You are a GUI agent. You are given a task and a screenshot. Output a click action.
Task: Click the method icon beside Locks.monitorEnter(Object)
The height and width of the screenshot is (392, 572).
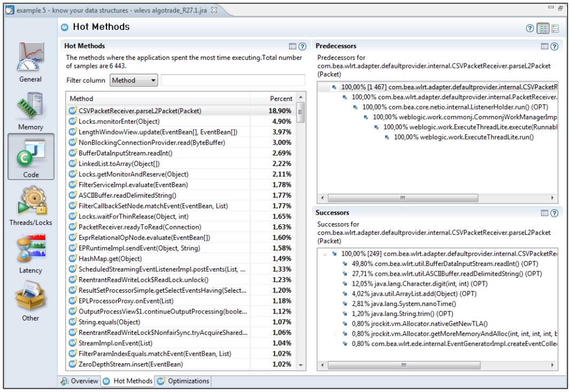[x=73, y=121]
